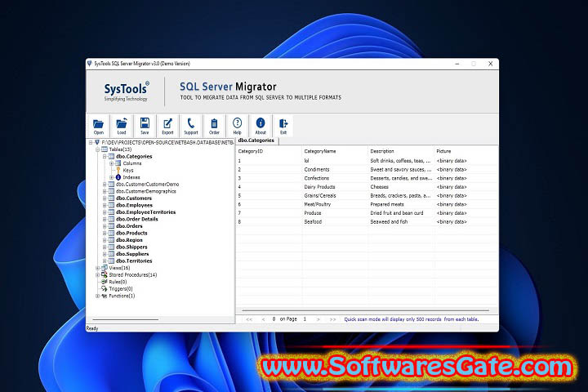The height and width of the screenshot is (392, 588).
Task: Click the Export toolbar icon
Action: 167,126
